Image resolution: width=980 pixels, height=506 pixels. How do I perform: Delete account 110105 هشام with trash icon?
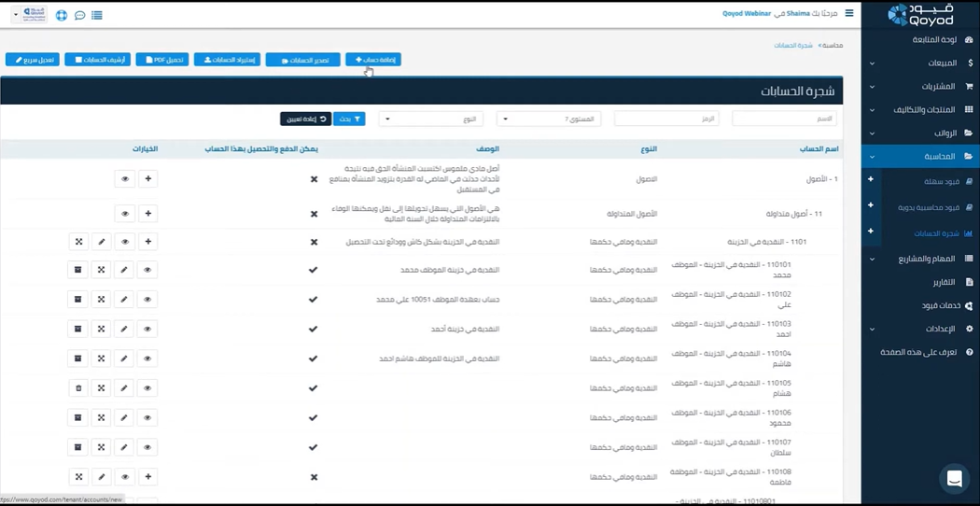tap(78, 387)
